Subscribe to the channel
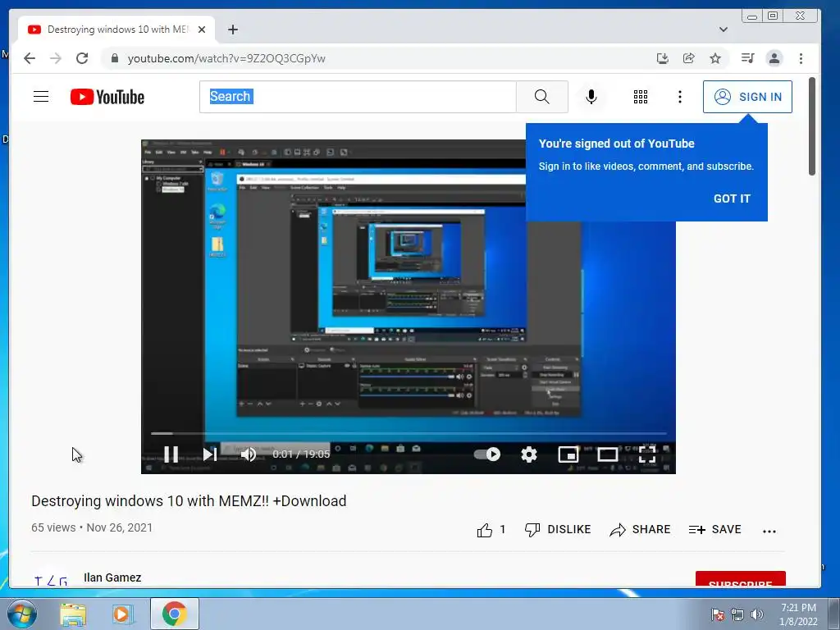Screen dimensions: 840x630 tap(741, 579)
